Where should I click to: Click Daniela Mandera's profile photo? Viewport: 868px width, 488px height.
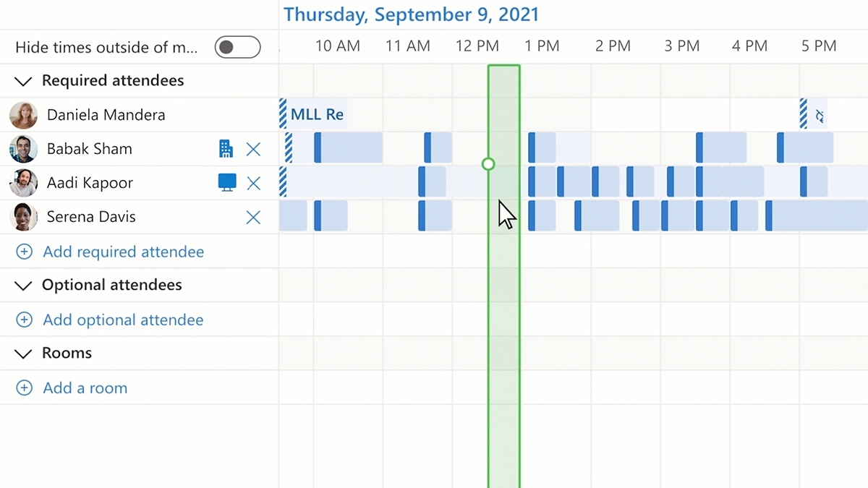24,115
